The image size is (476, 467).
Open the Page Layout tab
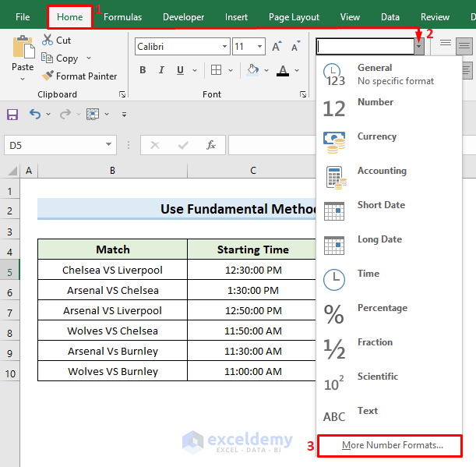(x=294, y=17)
